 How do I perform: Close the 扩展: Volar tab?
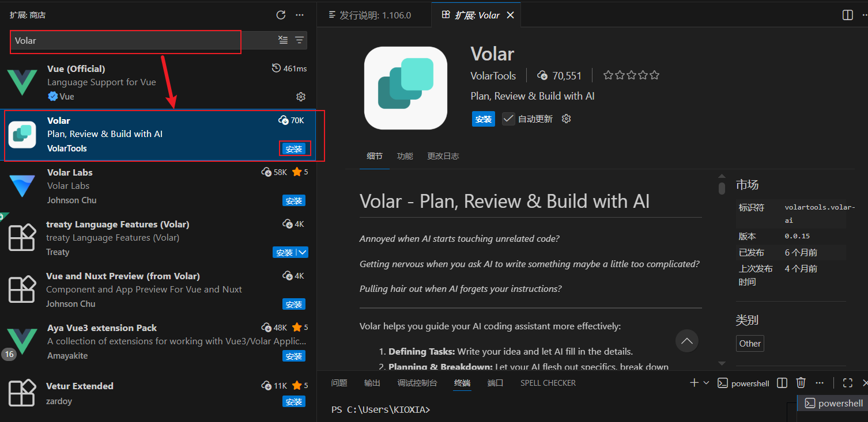point(510,15)
